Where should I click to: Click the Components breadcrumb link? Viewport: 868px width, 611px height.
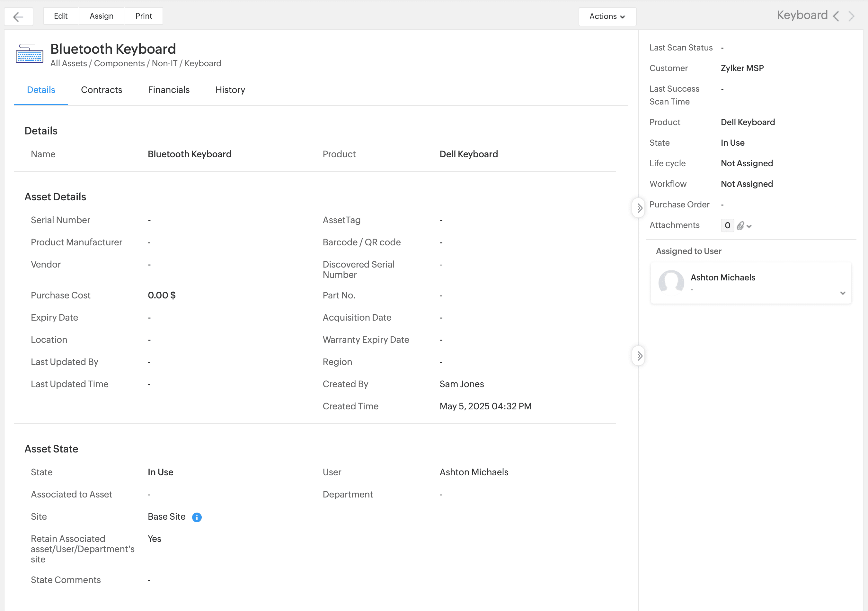(x=119, y=63)
